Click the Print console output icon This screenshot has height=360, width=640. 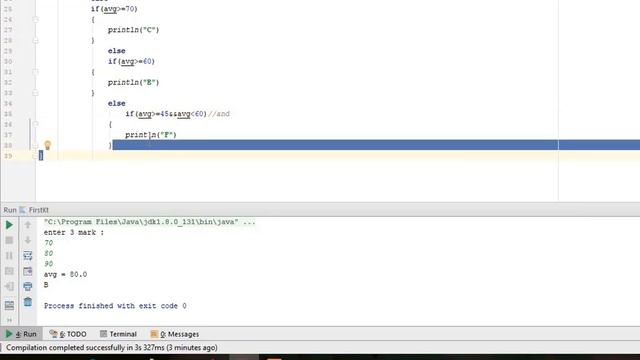click(28, 287)
